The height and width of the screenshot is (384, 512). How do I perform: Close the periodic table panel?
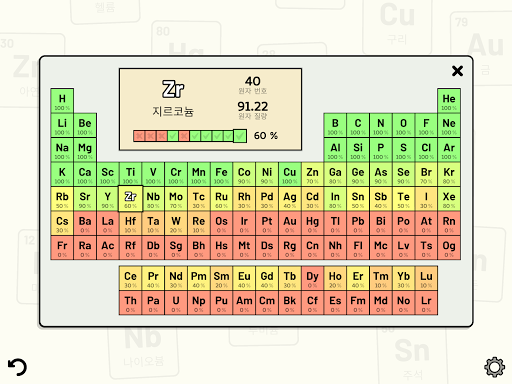pos(457,71)
